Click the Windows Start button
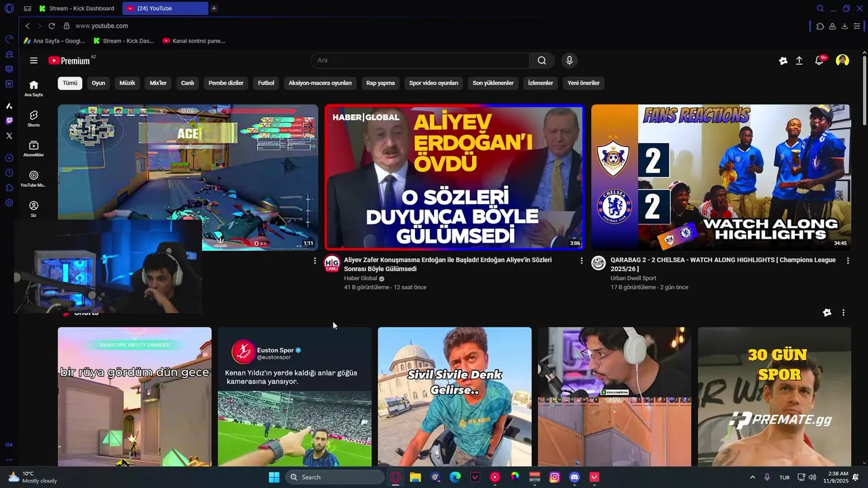This screenshot has height=488, width=868. (274, 477)
